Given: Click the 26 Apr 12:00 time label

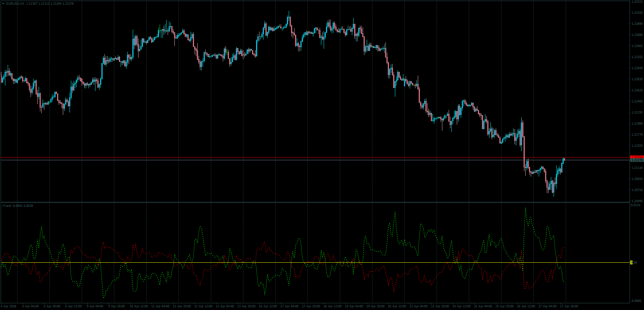Looking at the screenshot, I should pyautogui.click(x=526, y=306).
